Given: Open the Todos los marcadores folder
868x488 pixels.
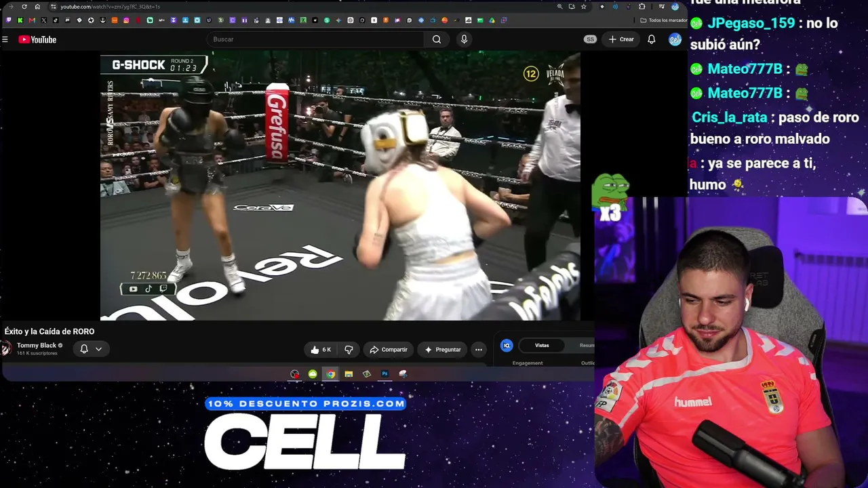Looking at the screenshot, I should click(x=664, y=20).
